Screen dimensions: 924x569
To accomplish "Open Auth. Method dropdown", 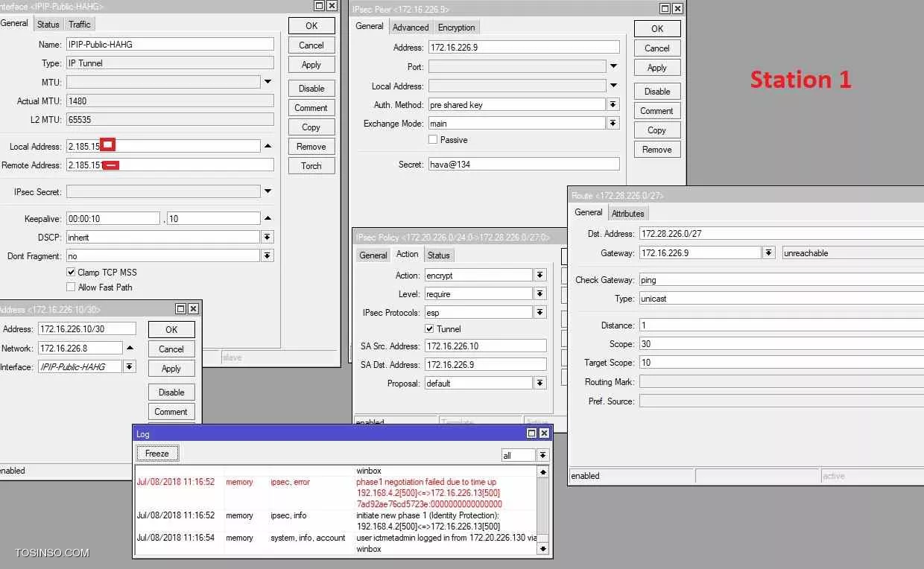I will (613, 104).
